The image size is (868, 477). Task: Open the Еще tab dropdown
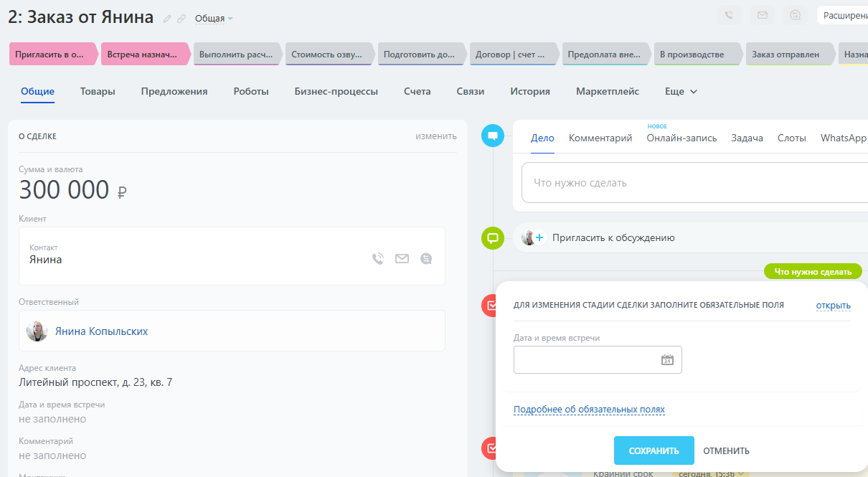[x=681, y=92]
